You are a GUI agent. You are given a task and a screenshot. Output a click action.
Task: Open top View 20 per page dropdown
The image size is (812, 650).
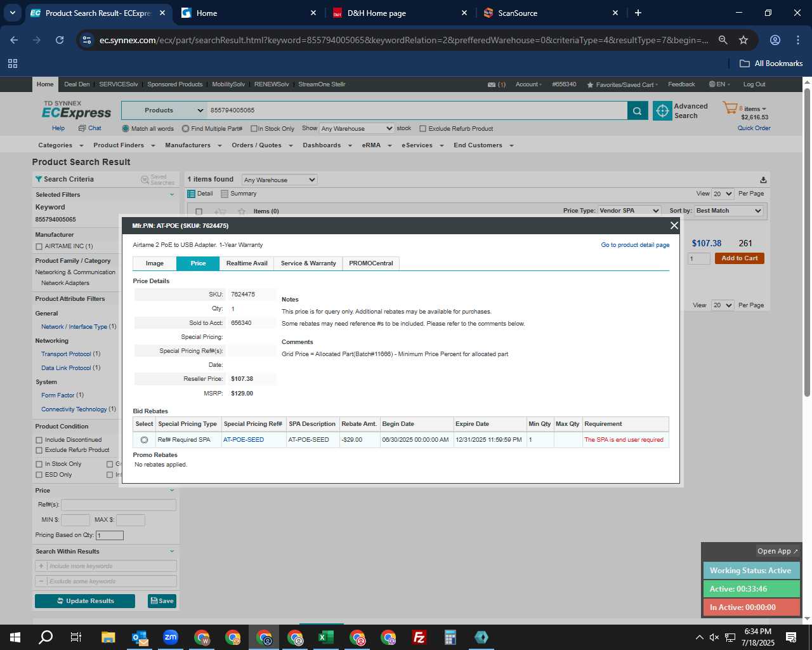tap(723, 194)
